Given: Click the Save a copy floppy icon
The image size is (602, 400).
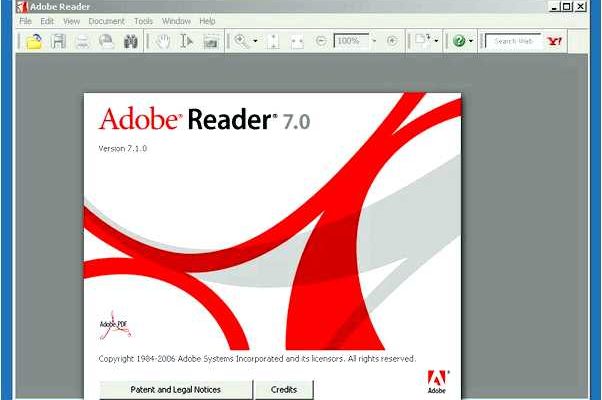Looking at the screenshot, I should click(58, 41).
